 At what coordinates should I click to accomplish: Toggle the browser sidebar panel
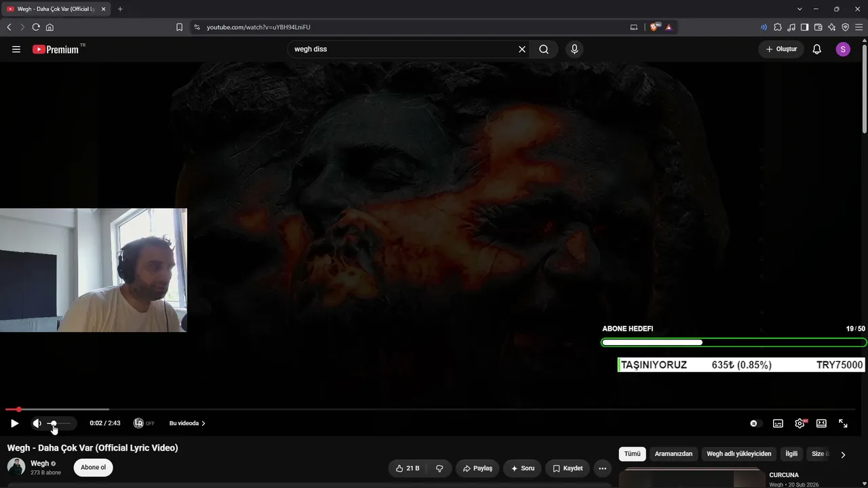(805, 27)
